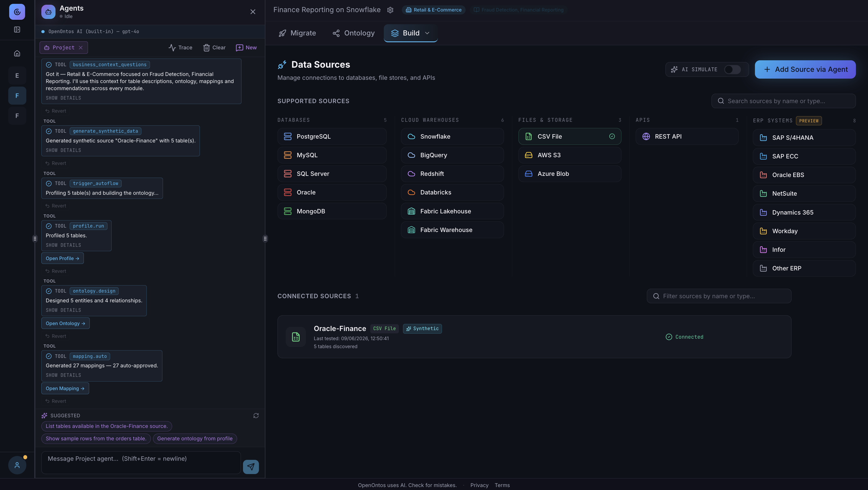Expand the Build tab dropdown chevron

(x=427, y=33)
